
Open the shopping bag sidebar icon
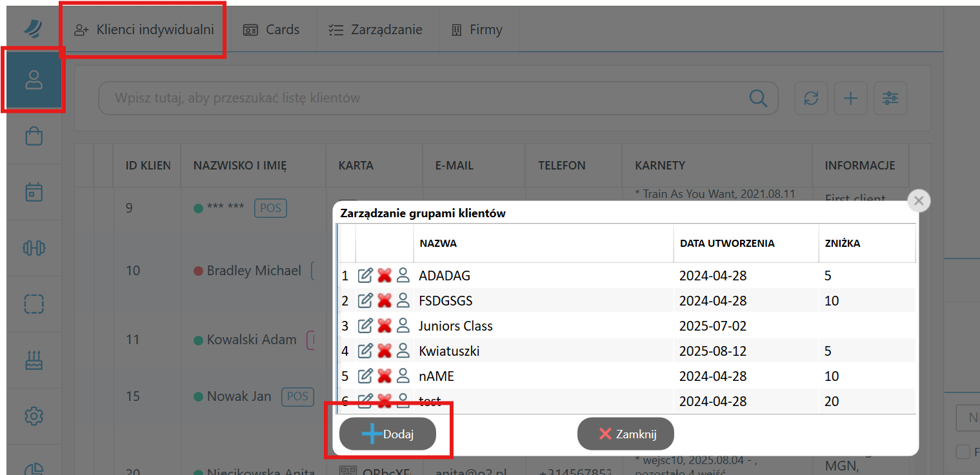(x=34, y=136)
